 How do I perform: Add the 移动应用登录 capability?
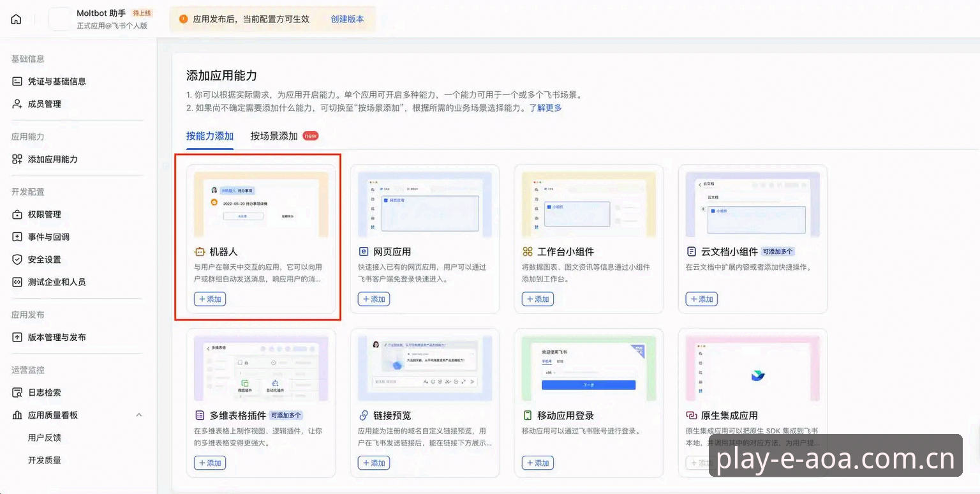(x=538, y=463)
